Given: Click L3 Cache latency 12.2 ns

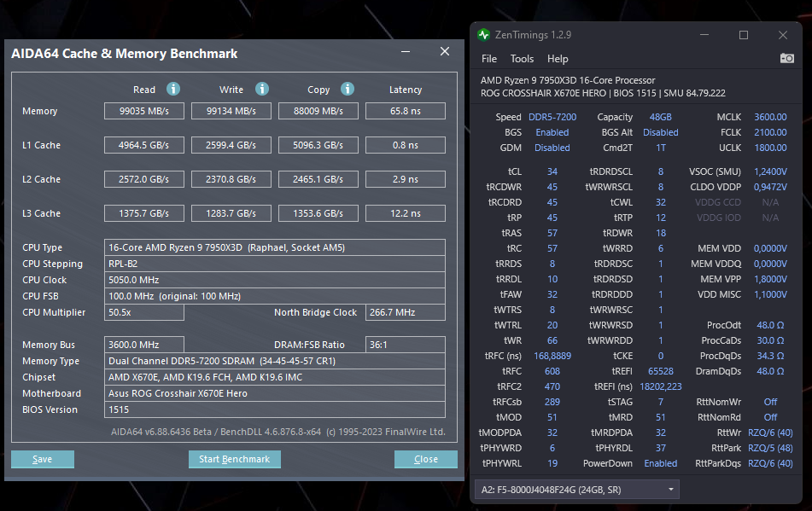Looking at the screenshot, I should tap(406, 213).
